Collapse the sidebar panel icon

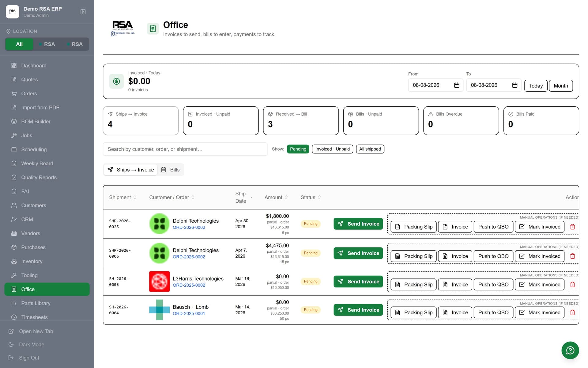(x=83, y=12)
